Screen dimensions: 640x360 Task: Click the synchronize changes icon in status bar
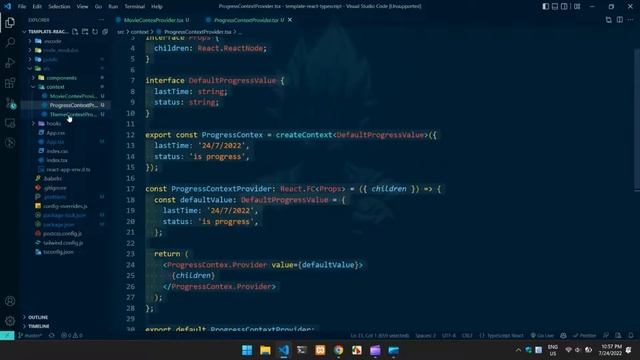coord(52,336)
